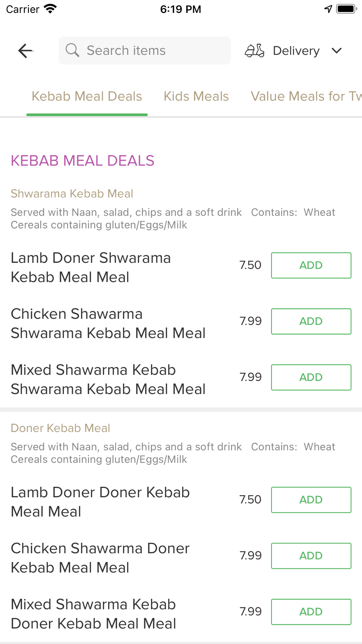Tap the battery status icon
Screen dimensions: 362x644
click(x=346, y=9)
